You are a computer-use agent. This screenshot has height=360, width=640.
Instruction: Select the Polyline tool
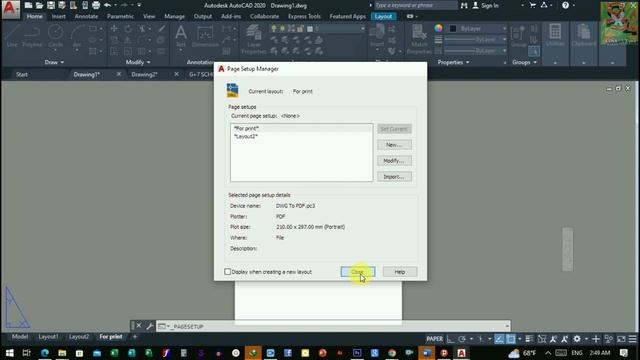pyautogui.click(x=32, y=36)
